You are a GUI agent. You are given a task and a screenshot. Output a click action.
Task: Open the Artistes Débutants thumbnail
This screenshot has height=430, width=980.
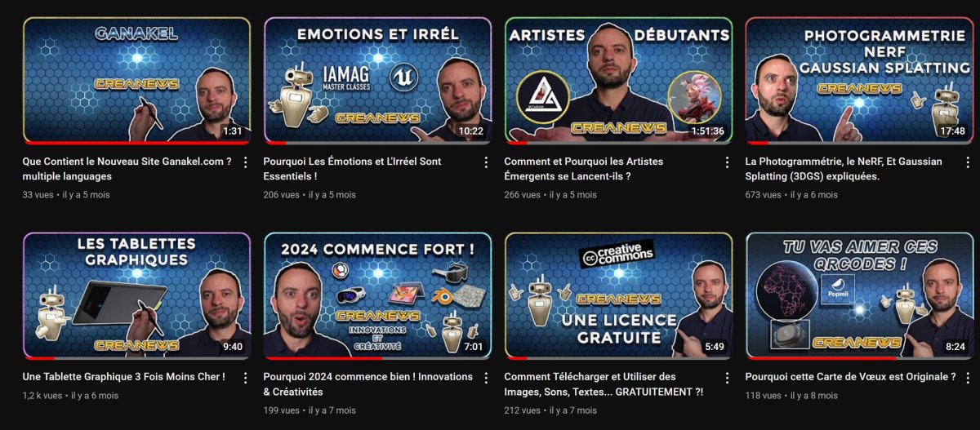(x=618, y=80)
